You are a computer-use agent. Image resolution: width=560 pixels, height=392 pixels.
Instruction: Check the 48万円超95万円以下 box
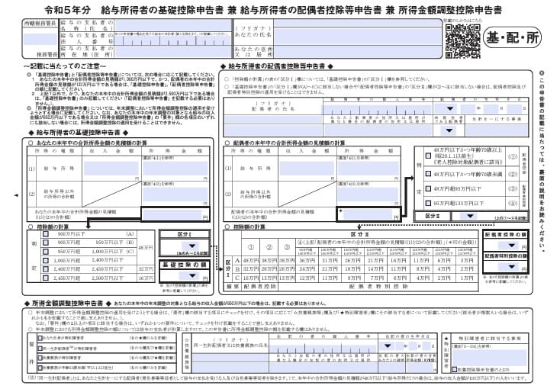(428, 188)
